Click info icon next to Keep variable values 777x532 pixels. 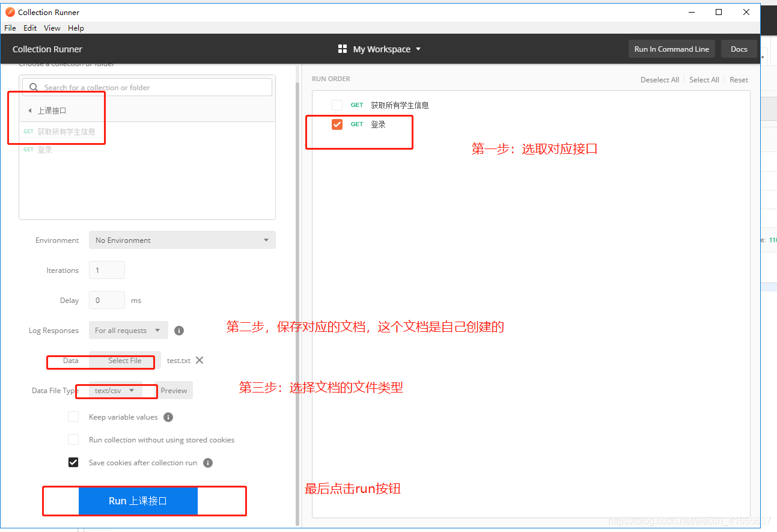pos(168,417)
